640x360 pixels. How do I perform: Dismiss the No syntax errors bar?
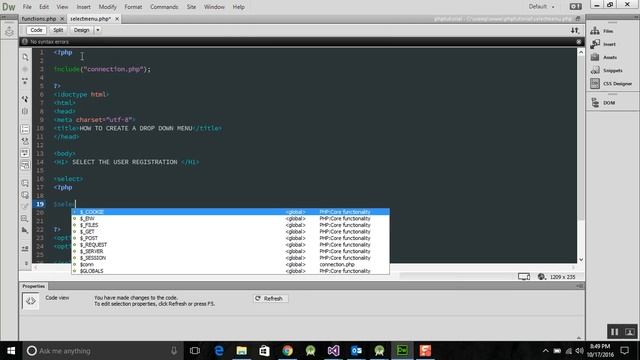tap(578, 42)
